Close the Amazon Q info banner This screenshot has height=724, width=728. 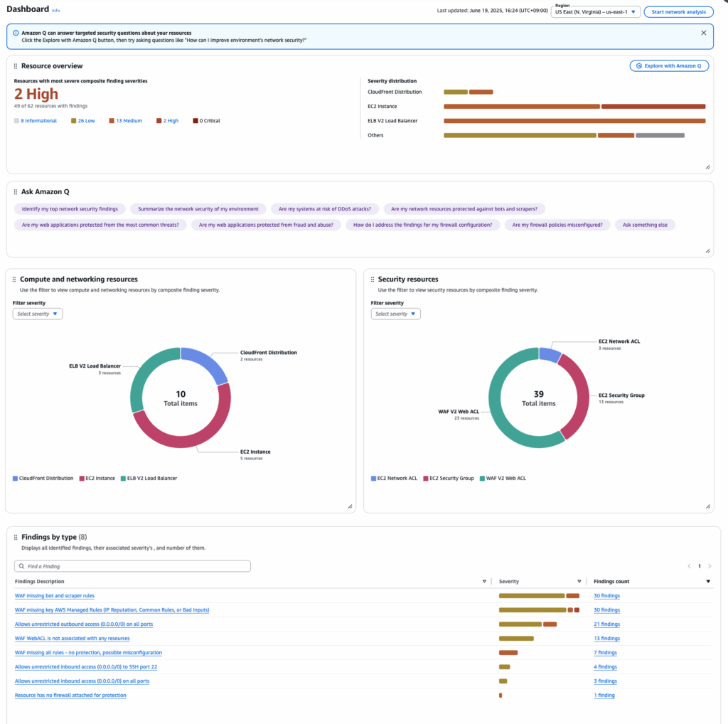coord(704,33)
